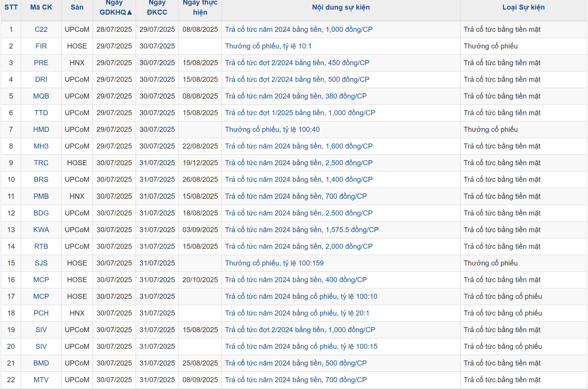Image resolution: width=588 pixels, height=389 pixels.
Task: Open TRC dividend event 2,500 đồng/CP
Action: (x=299, y=163)
